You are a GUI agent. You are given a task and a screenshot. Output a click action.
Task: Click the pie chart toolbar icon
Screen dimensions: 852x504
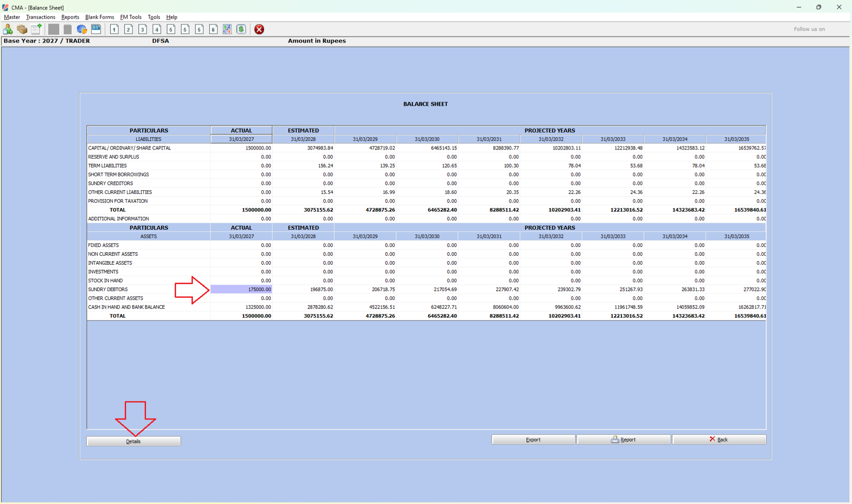(82, 29)
